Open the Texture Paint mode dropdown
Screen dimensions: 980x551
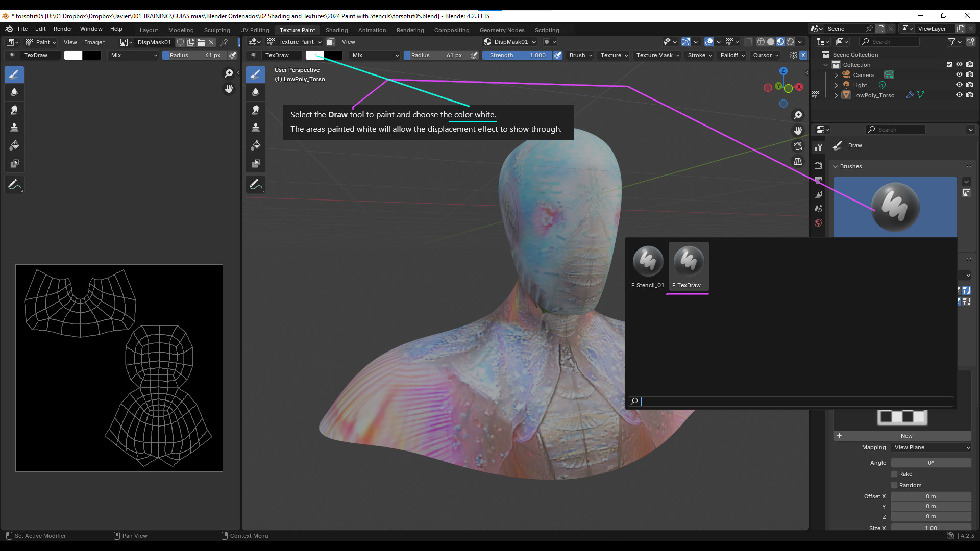tap(295, 42)
